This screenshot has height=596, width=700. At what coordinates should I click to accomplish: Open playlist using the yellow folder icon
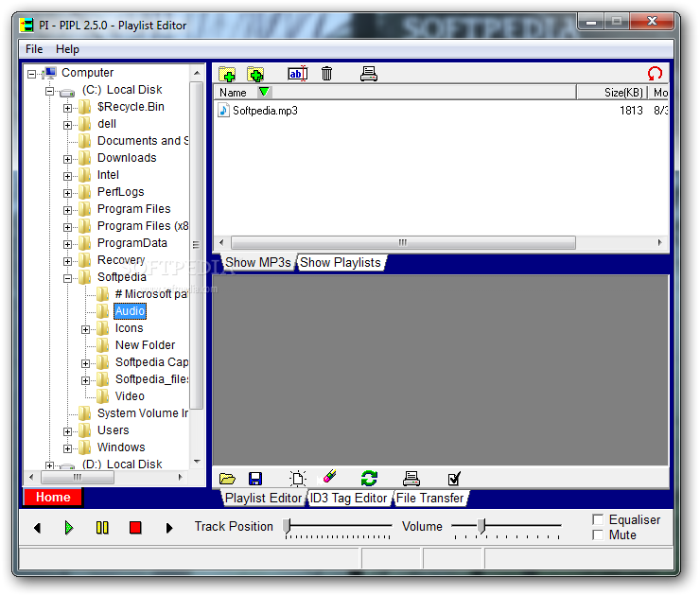227,479
